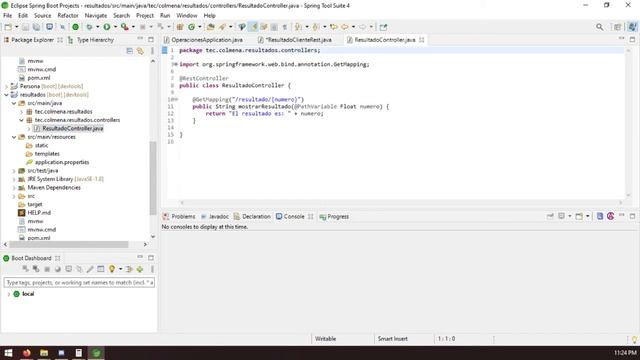Open Calculator from the taskbar
Screen dimensions: 640x360
(x=78, y=353)
